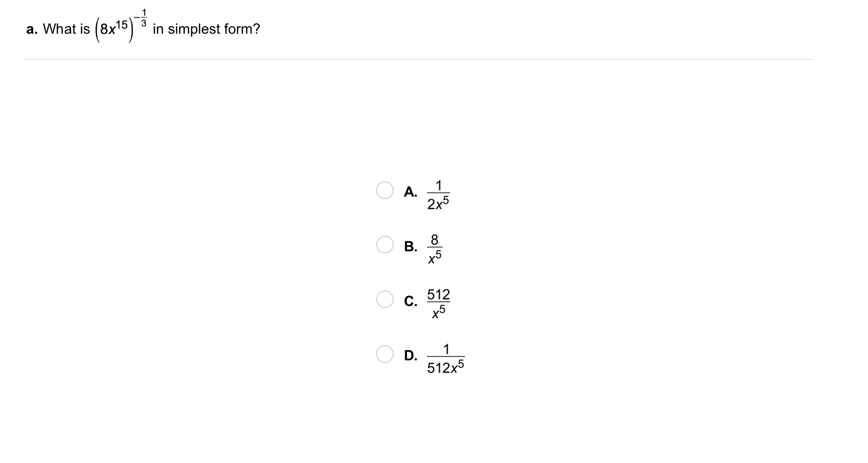
Task: Click the "What is" question text
Action: click(66, 29)
